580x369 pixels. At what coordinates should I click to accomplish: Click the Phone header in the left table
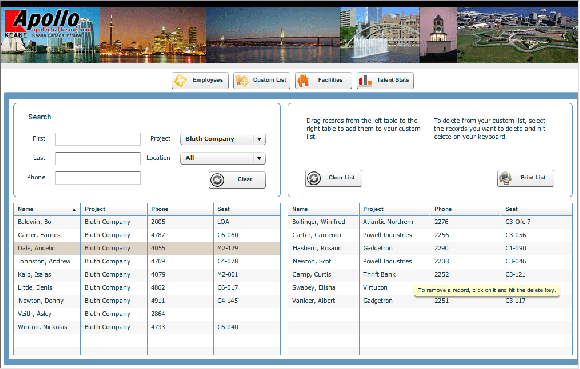(181, 209)
